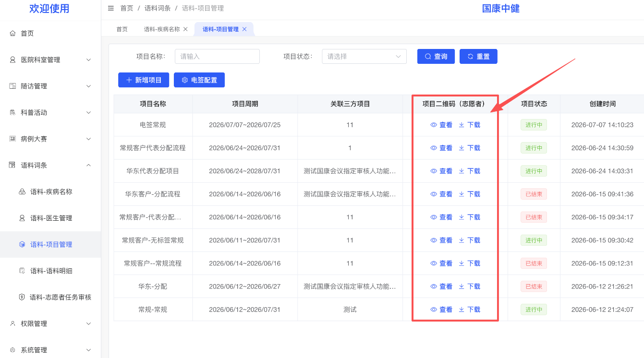Click 下载 in 常规客户-无标签常规 row
Viewport: 644px width, 358px height.
474,240
